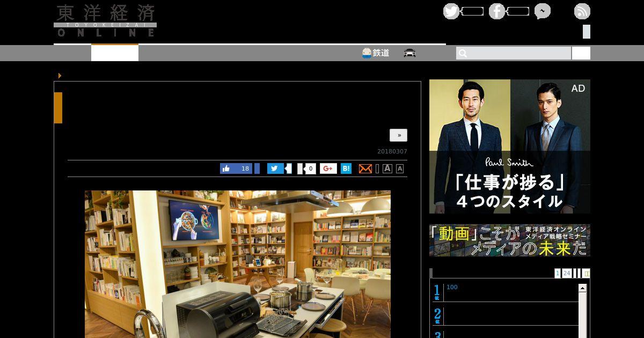Select the ranking tab labeled 1
Viewport: 644px width, 338px height.
(x=558, y=273)
